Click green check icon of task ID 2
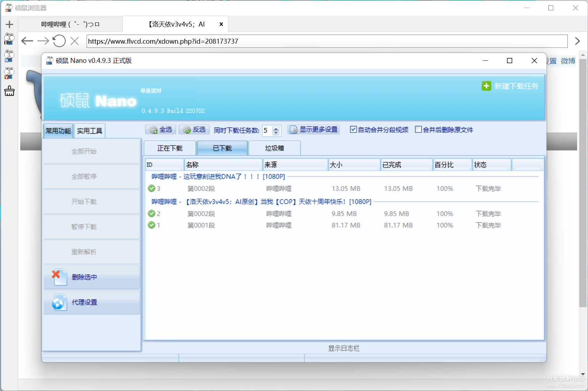 (152, 214)
